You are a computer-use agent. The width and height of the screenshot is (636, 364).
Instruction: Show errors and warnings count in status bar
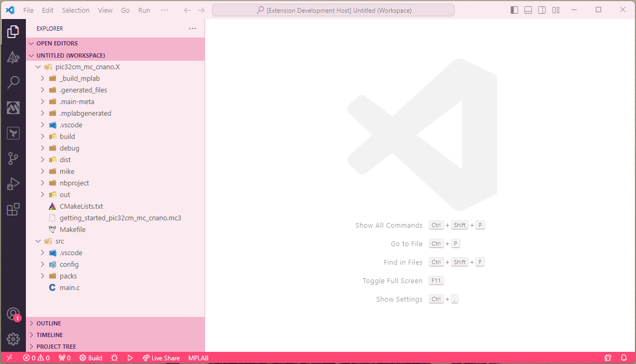pos(36,358)
